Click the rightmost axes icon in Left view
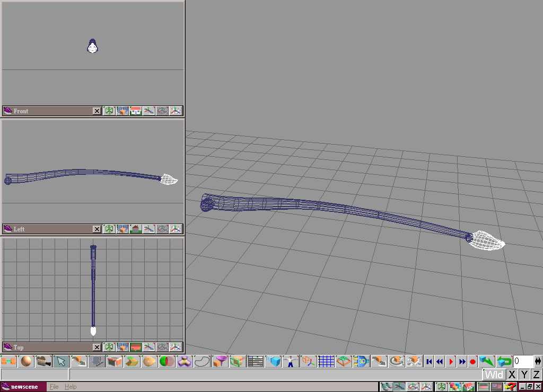This screenshot has height=392, width=543. tap(176, 229)
